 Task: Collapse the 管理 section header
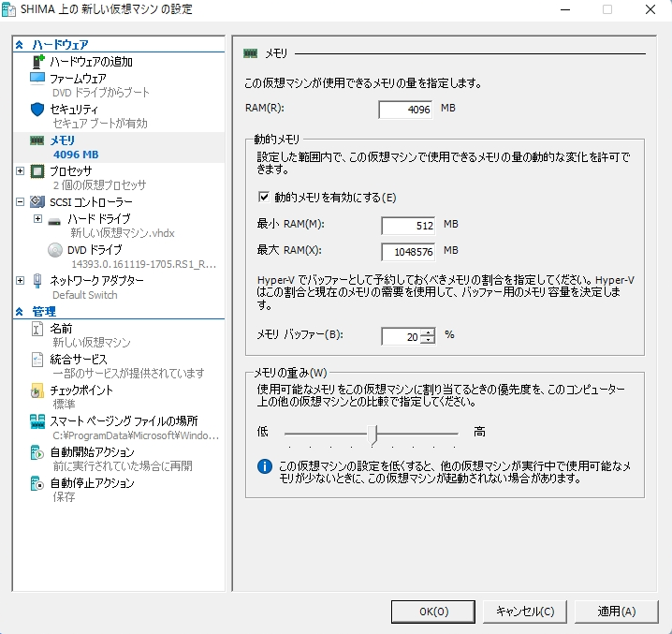20,312
